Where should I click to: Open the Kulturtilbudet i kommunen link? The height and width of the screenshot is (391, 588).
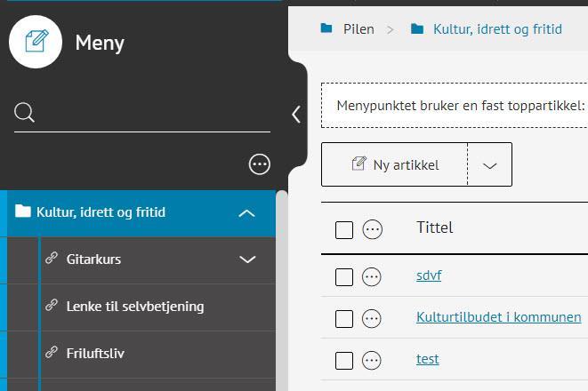(x=498, y=317)
